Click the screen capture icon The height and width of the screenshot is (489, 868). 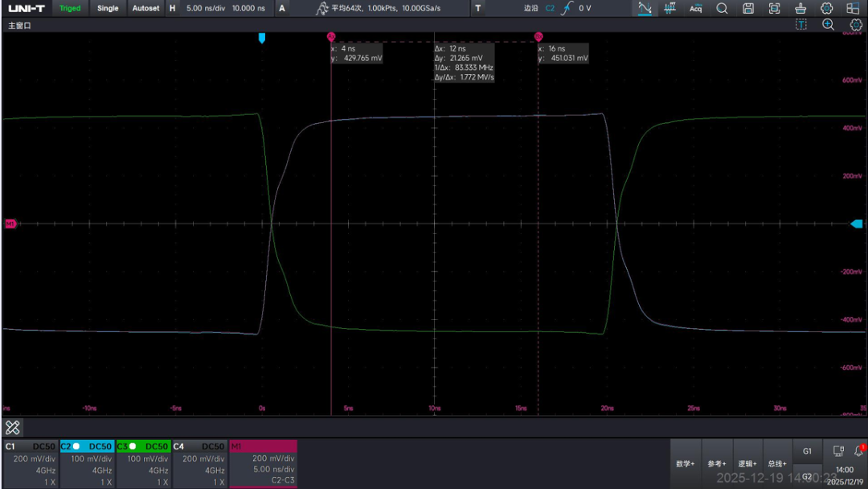774,8
